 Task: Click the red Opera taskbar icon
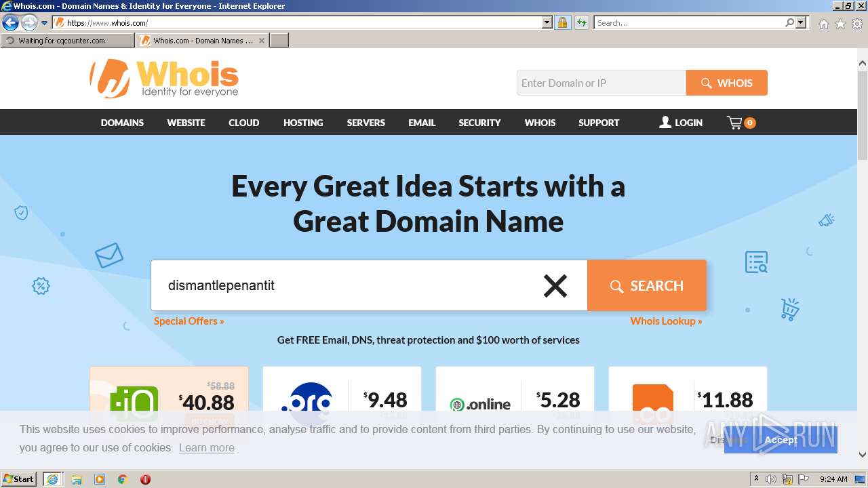145,479
